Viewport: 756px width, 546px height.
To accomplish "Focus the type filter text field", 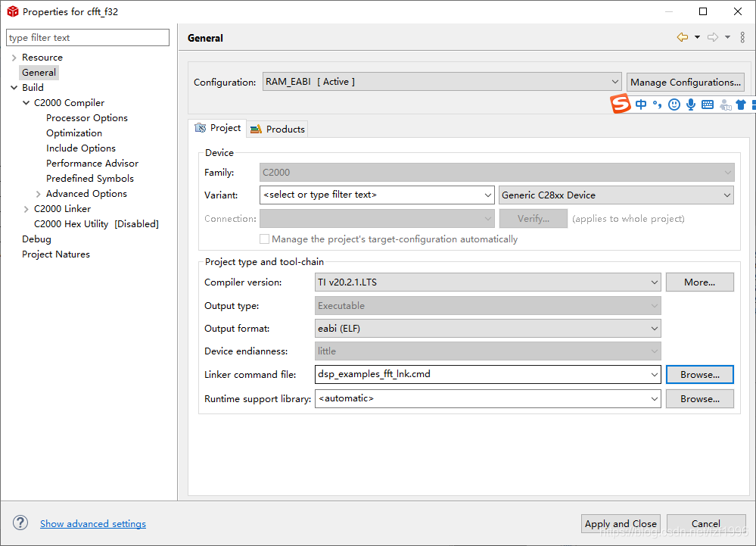I will [88, 38].
